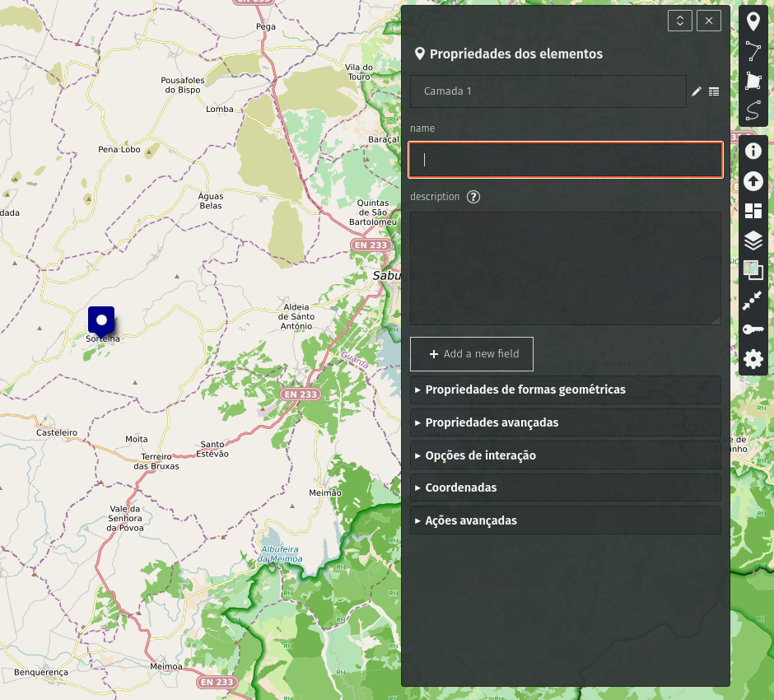Click the Águas Belas map label

pos(211,201)
